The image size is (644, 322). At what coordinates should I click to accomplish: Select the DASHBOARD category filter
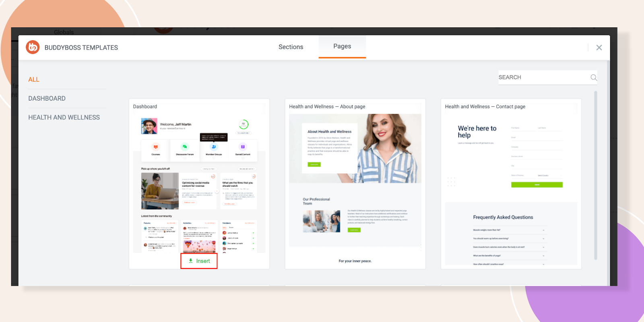pos(47,99)
